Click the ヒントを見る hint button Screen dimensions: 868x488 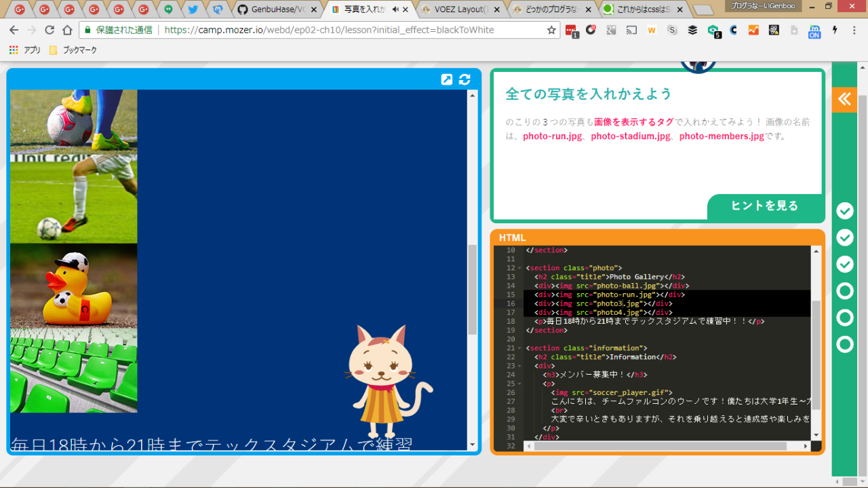pos(764,206)
